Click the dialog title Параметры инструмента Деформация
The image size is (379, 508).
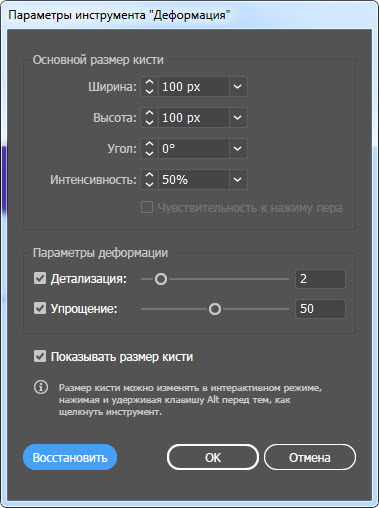pos(119,15)
